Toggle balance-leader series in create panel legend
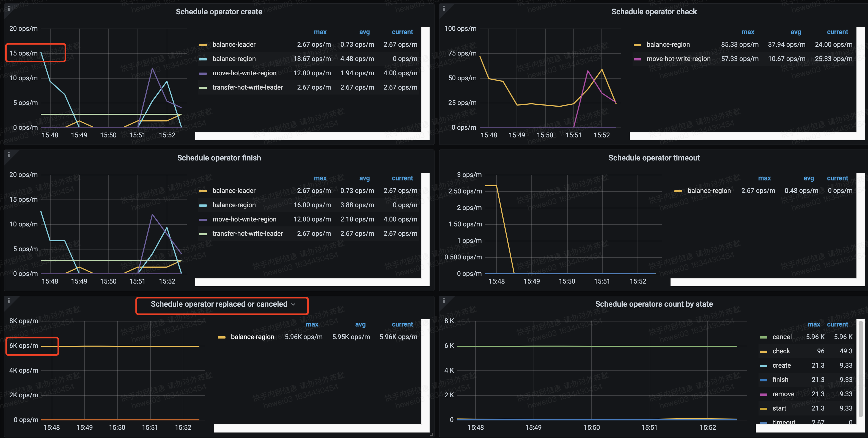The height and width of the screenshot is (438, 868). click(234, 45)
